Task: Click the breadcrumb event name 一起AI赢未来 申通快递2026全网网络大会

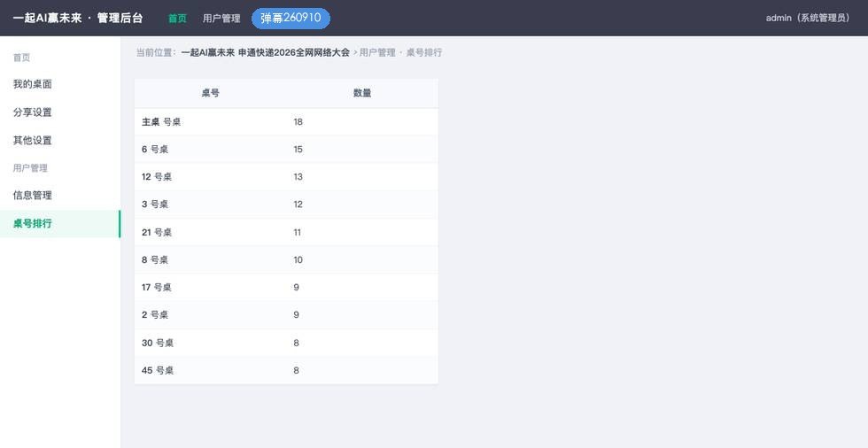Action: pos(265,52)
